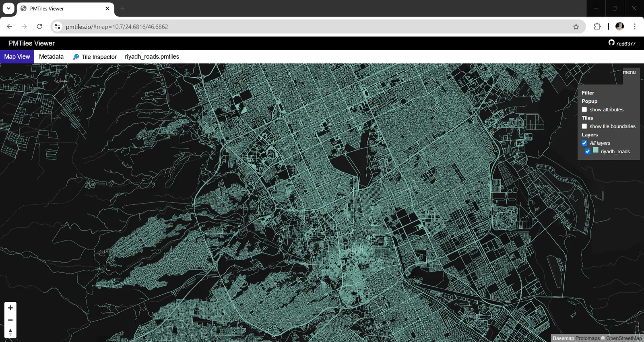Open the Chrome three-dot menu
Screen dimensions: 644x342
(635, 27)
